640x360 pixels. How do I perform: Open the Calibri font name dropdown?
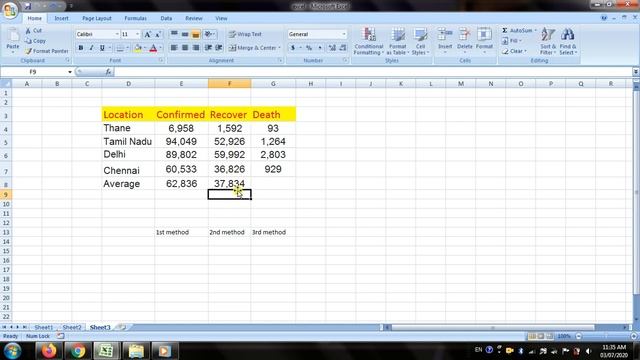(117, 34)
